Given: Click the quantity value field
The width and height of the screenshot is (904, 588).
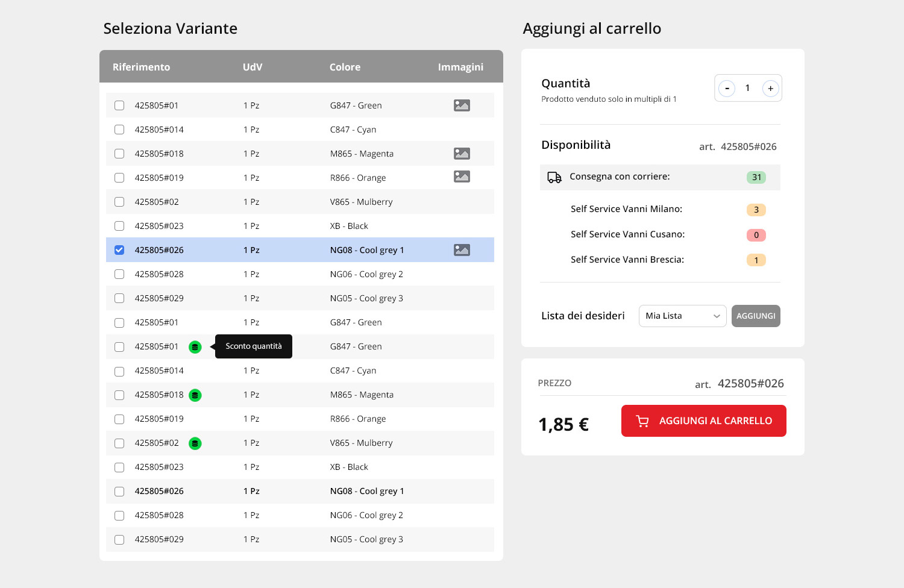Looking at the screenshot, I should click(x=748, y=88).
